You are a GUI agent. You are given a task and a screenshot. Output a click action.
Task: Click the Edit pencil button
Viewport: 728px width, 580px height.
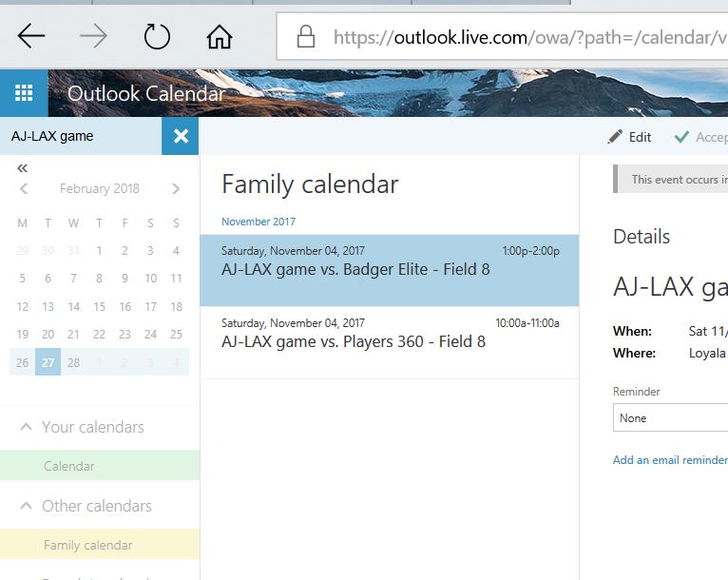pyautogui.click(x=630, y=137)
